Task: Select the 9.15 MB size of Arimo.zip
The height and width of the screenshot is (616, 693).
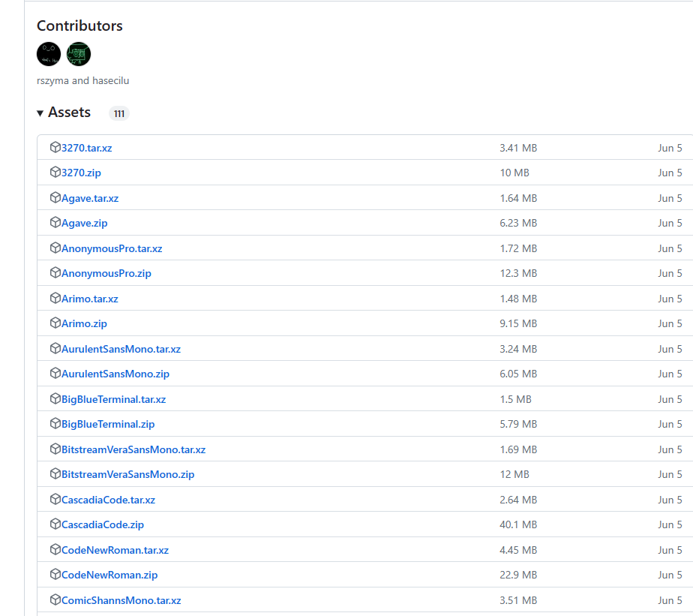Action: click(x=518, y=323)
